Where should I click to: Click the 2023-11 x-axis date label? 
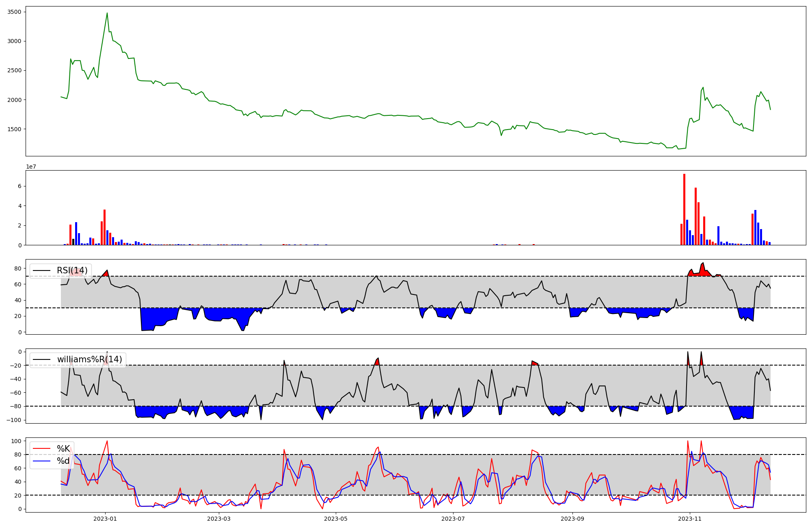[689, 519]
